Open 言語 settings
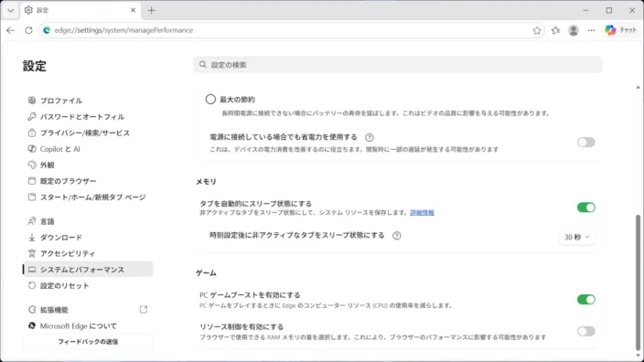Viewport: 644px width, 362px height. 88,221
